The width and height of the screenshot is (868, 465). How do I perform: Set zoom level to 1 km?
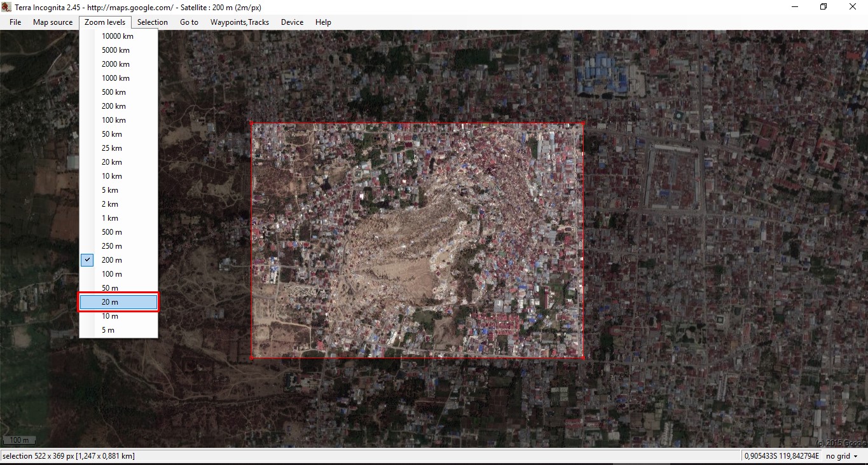click(110, 218)
